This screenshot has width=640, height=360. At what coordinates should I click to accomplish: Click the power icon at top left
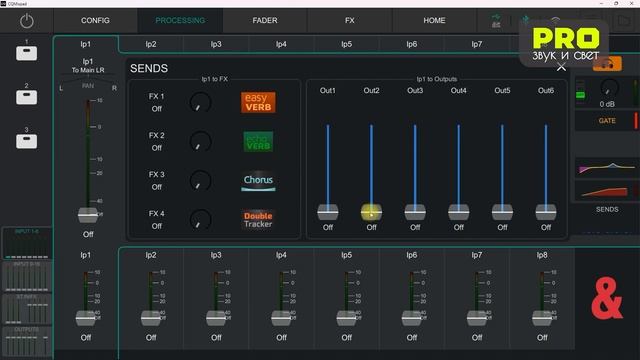(27, 21)
